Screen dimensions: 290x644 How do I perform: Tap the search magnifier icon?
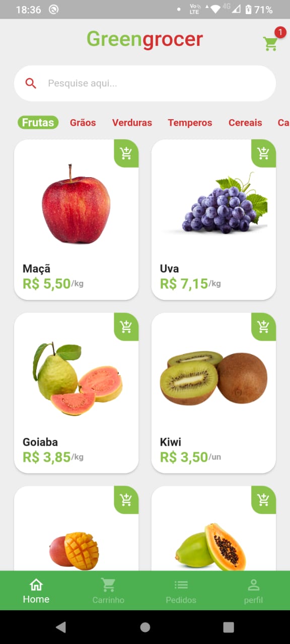(31, 83)
